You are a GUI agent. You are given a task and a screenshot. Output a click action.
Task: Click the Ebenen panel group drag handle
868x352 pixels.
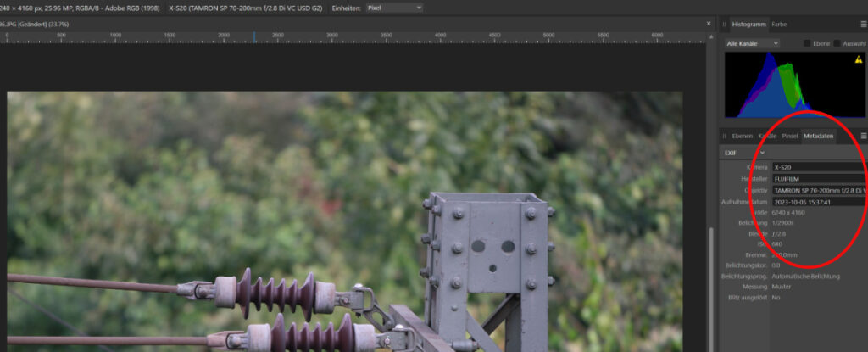(724, 136)
